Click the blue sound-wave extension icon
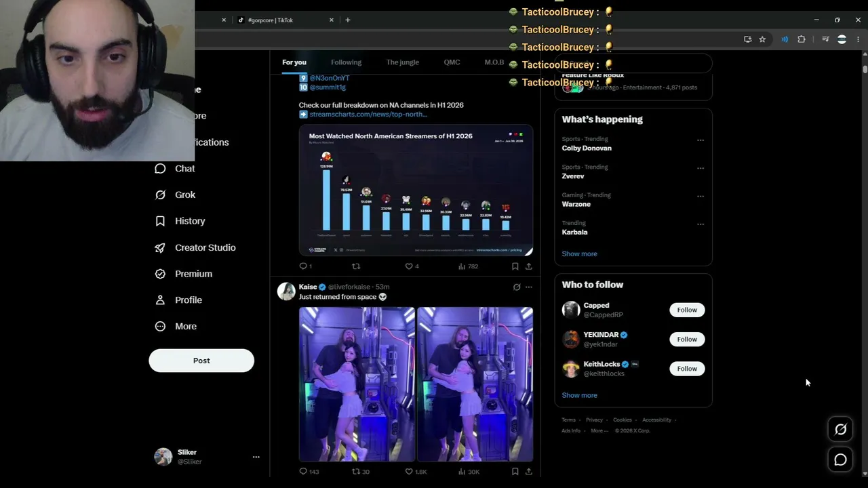 point(785,39)
